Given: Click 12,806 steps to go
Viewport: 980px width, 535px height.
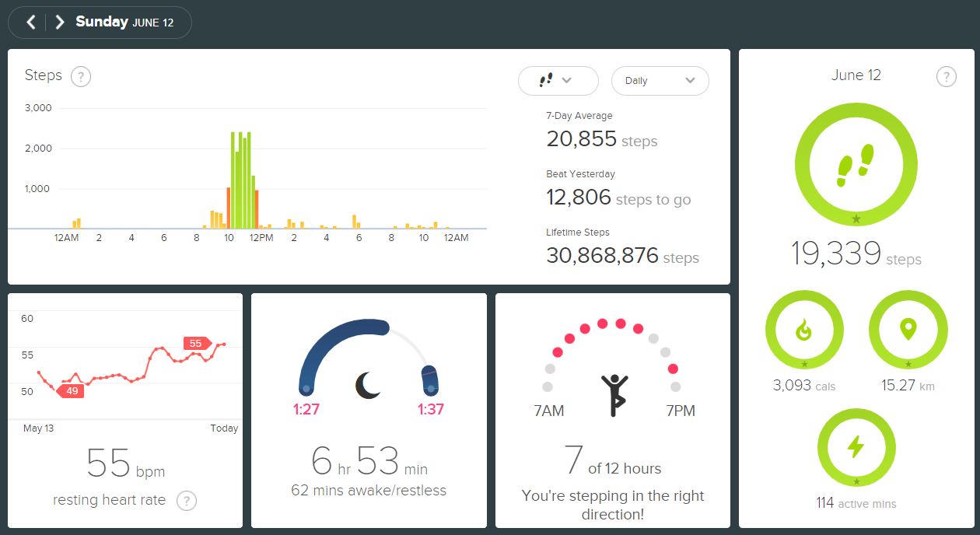Looking at the screenshot, I should coord(618,198).
